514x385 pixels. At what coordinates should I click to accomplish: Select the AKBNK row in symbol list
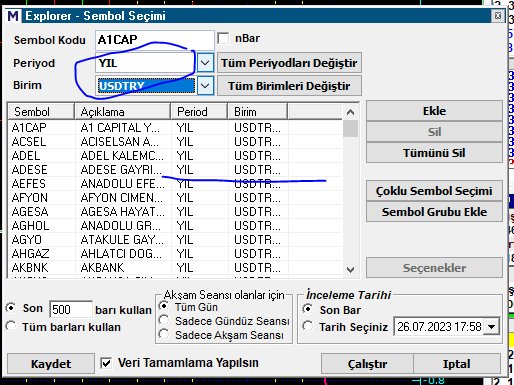click(x=175, y=268)
